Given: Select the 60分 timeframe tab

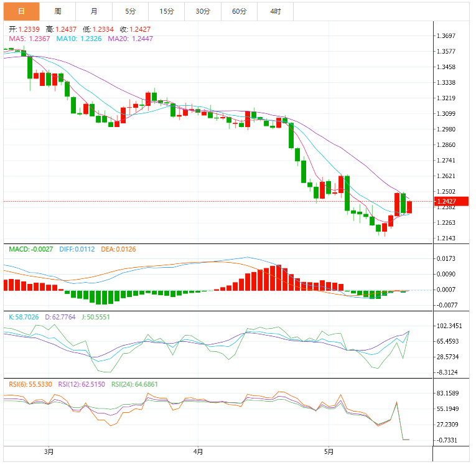Looking at the screenshot, I should point(239,12).
